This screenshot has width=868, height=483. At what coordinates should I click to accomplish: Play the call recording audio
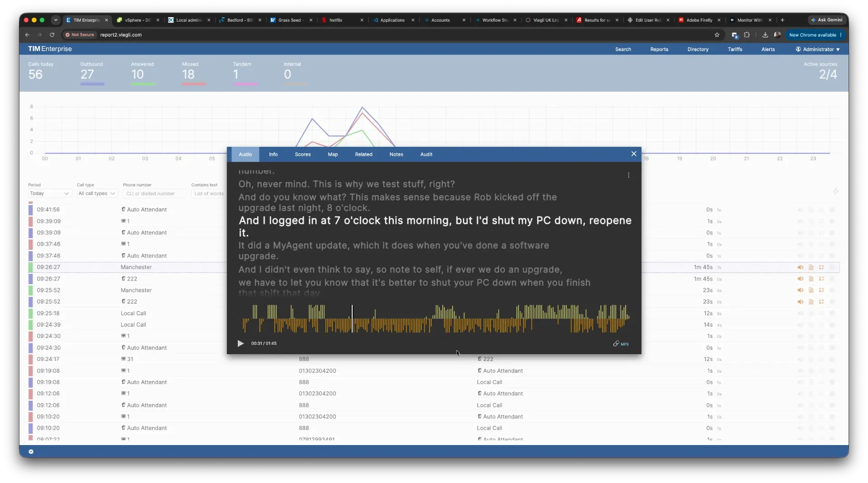pyautogui.click(x=241, y=343)
